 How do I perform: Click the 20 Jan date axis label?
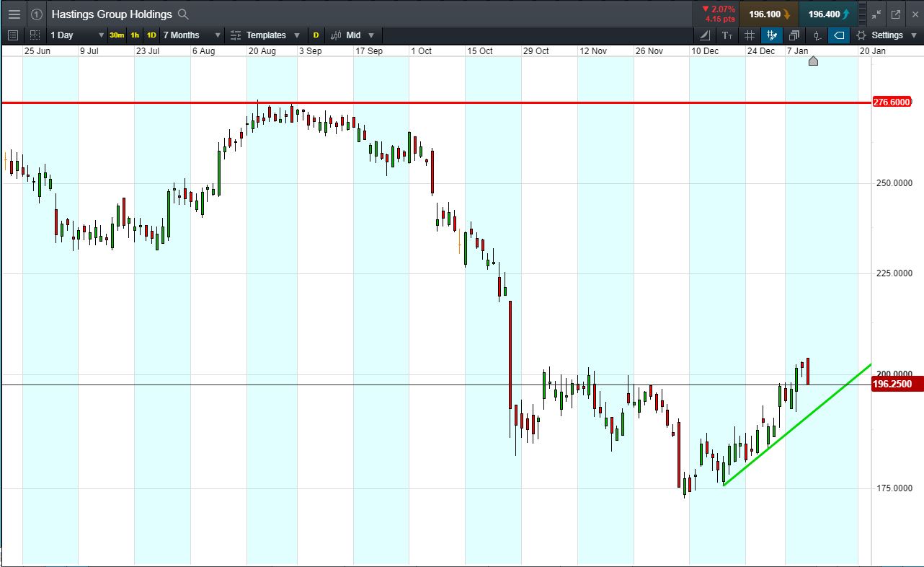click(873, 51)
